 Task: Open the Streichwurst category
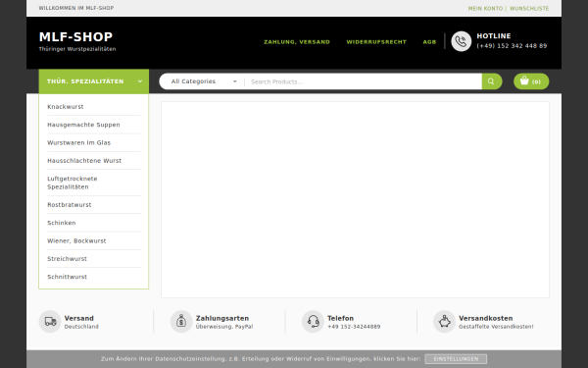tap(67, 259)
